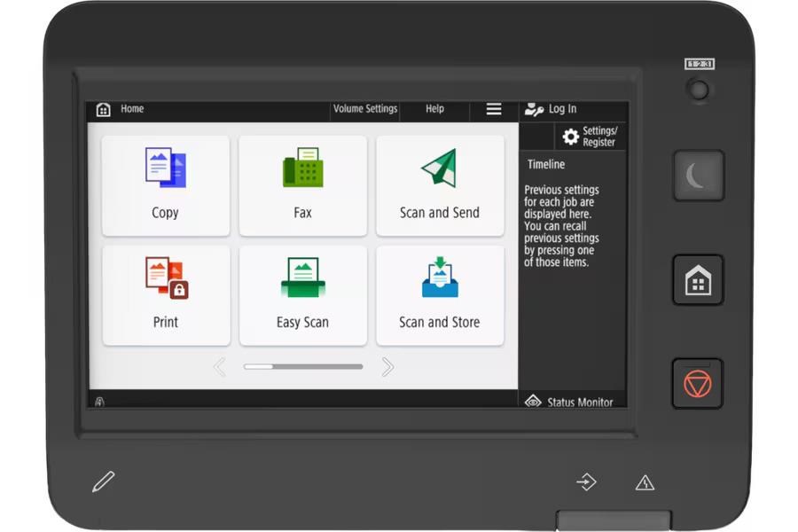Tap the Home icon in the top bar
The height and width of the screenshot is (532, 798).
(x=104, y=109)
